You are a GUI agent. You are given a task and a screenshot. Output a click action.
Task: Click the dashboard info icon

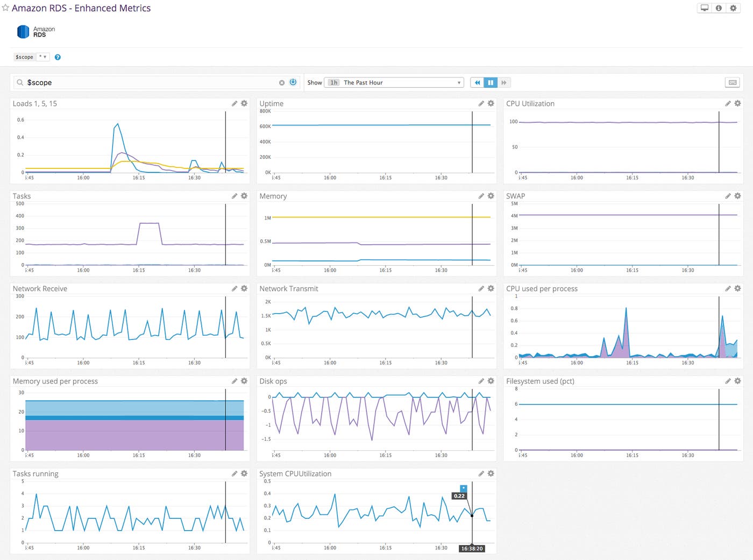pos(719,8)
